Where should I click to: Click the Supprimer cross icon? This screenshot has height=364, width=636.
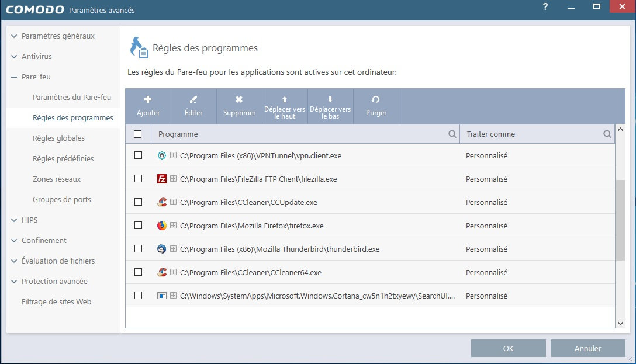tap(239, 100)
